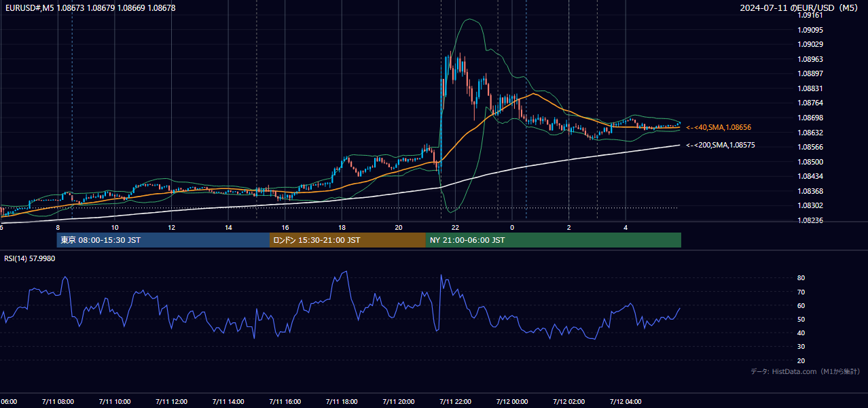Viewport: 868px width, 408px height.
Task: Click the RSI(14) 57.9980 indicator label
Action: click(30, 258)
